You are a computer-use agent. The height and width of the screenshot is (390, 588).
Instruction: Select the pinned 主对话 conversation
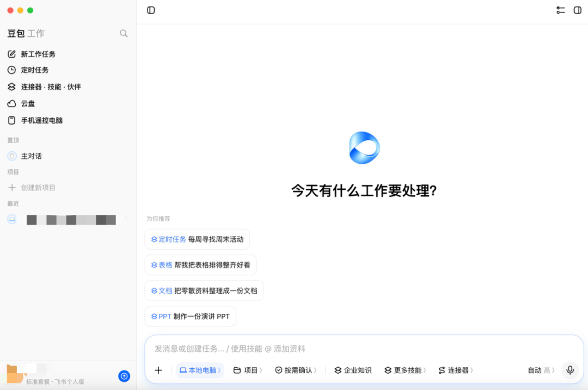coord(24,156)
